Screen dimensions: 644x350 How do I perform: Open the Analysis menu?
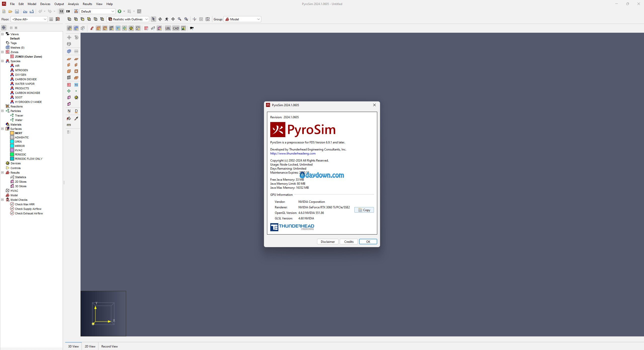[73, 4]
